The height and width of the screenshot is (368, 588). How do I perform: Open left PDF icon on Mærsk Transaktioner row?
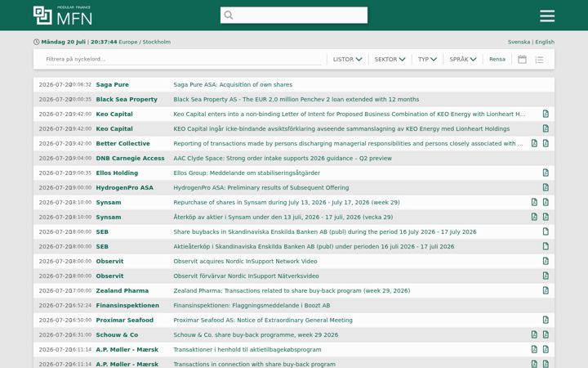[534, 349]
